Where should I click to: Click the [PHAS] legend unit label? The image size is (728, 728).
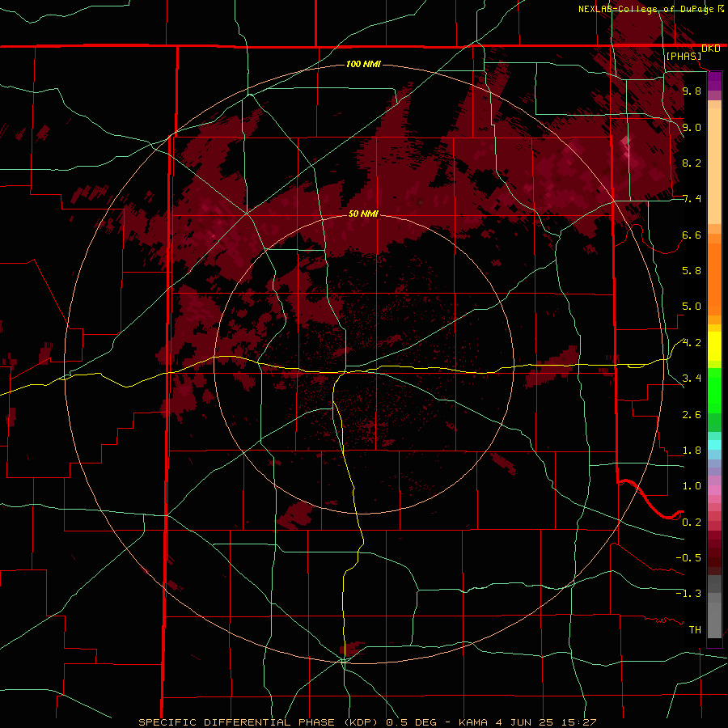click(x=684, y=56)
